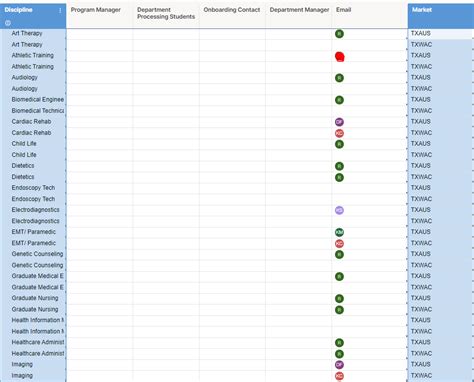Click the Art Therapy cell in TXAUS row
474x382 pixels.
click(33, 33)
